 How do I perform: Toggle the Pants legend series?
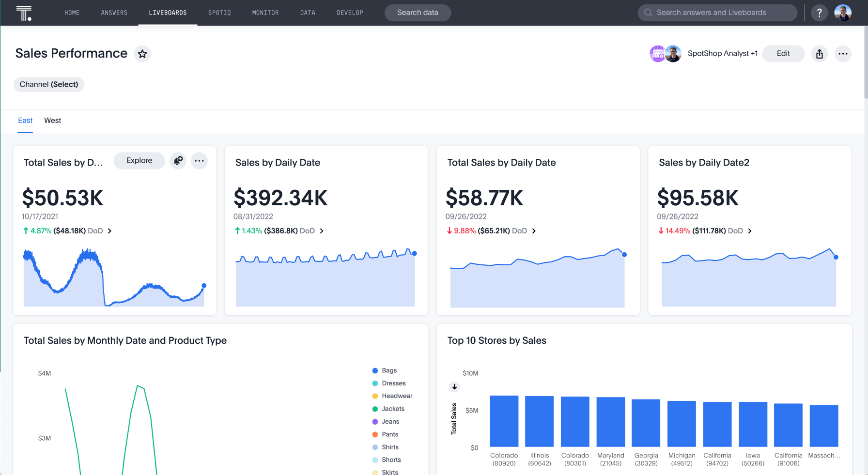click(389, 434)
